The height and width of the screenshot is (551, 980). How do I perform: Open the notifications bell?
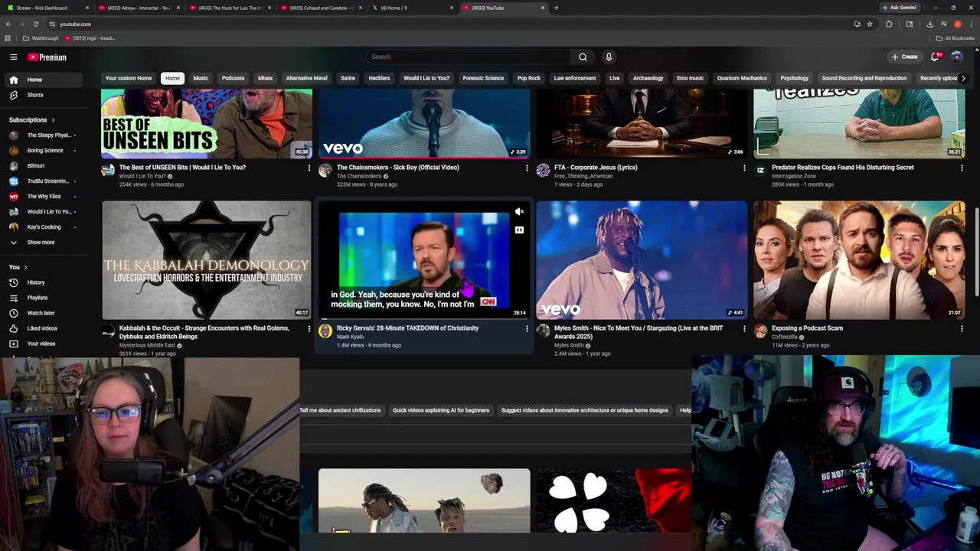coord(935,57)
